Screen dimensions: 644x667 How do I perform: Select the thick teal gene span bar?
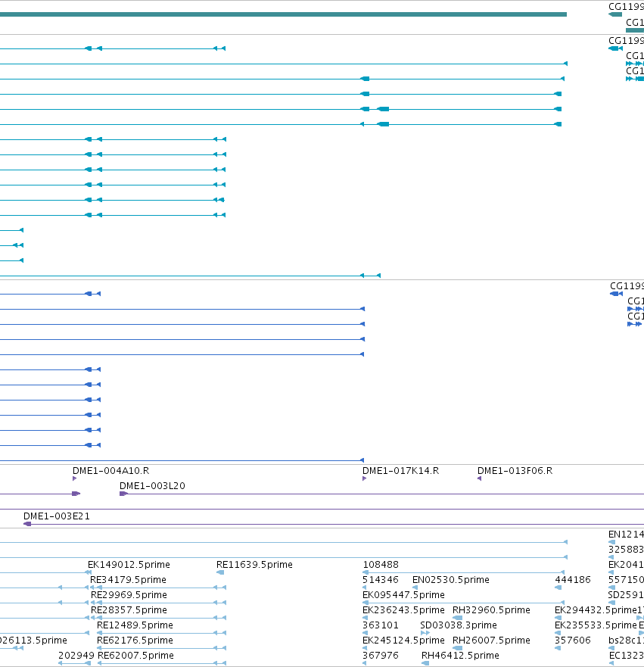pyautogui.click(x=283, y=14)
